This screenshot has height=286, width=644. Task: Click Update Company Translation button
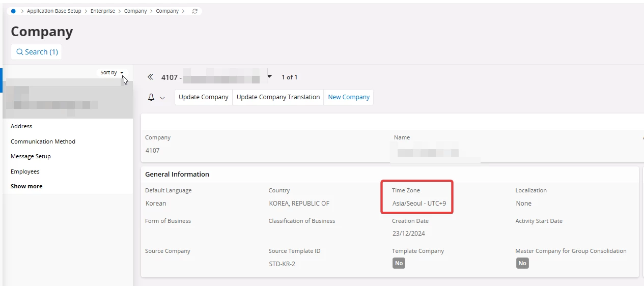coord(278,97)
